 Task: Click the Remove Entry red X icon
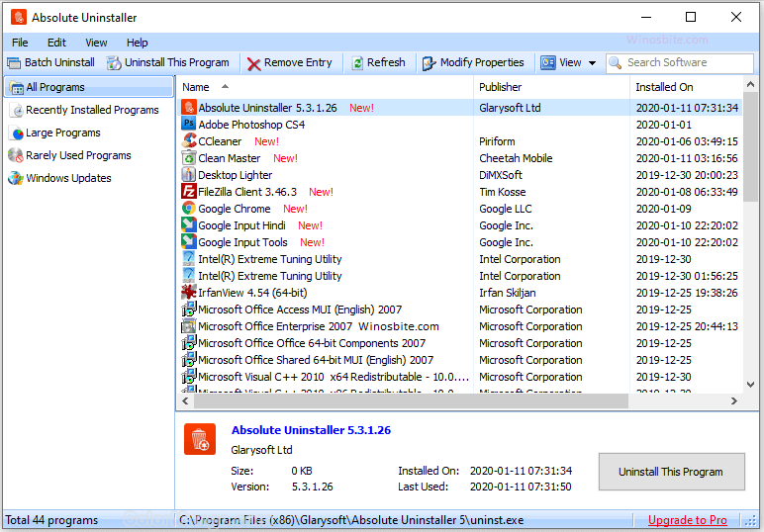[x=254, y=63]
